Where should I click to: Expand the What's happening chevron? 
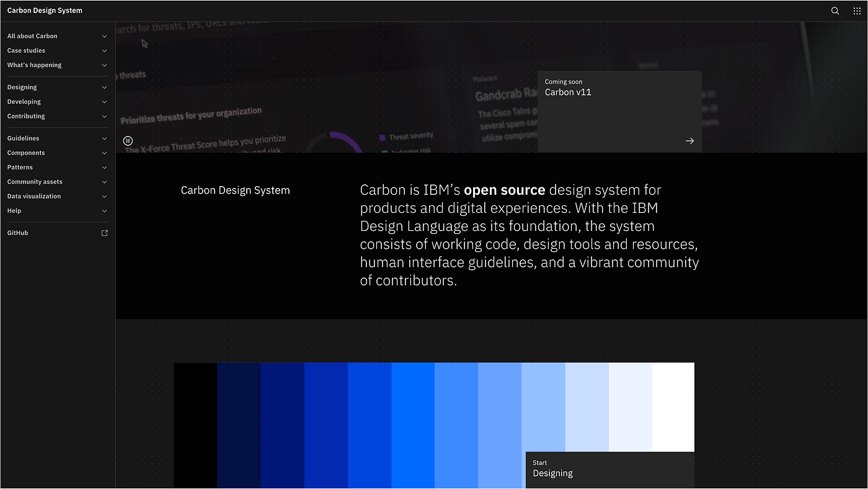(x=104, y=65)
